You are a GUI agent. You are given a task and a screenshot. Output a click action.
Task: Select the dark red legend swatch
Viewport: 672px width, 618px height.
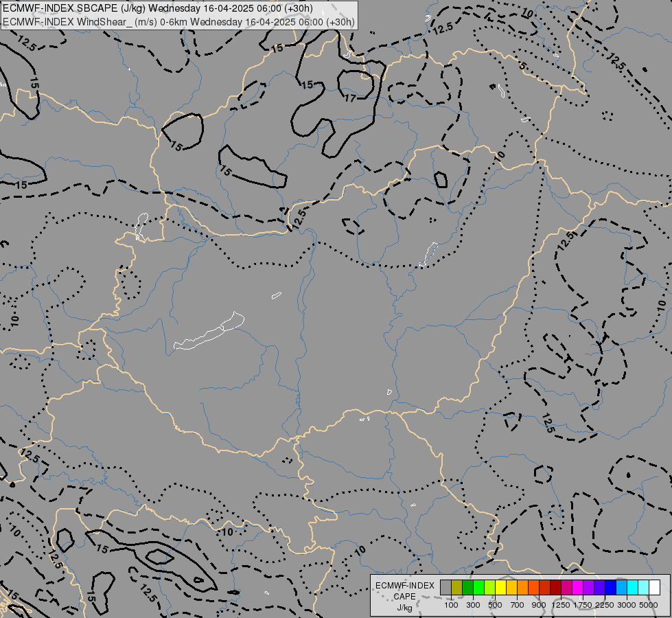pyautogui.click(x=555, y=587)
